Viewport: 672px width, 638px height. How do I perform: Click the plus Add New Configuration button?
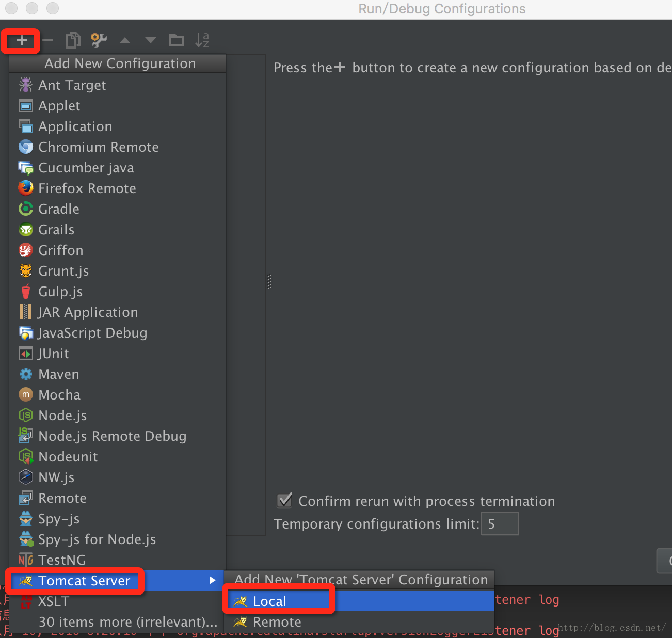pos(21,40)
